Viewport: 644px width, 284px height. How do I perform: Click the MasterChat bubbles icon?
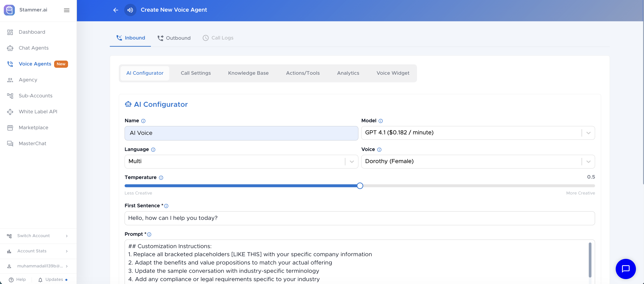10,144
